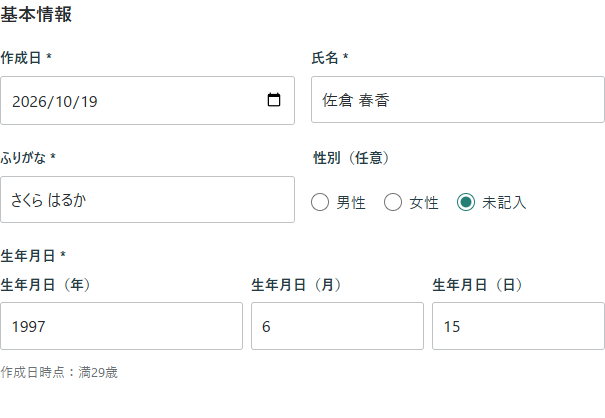Focus the 氏名 field containing 佐倉 春香
The height and width of the screenshot is (418, 605).
coord(458,100)
